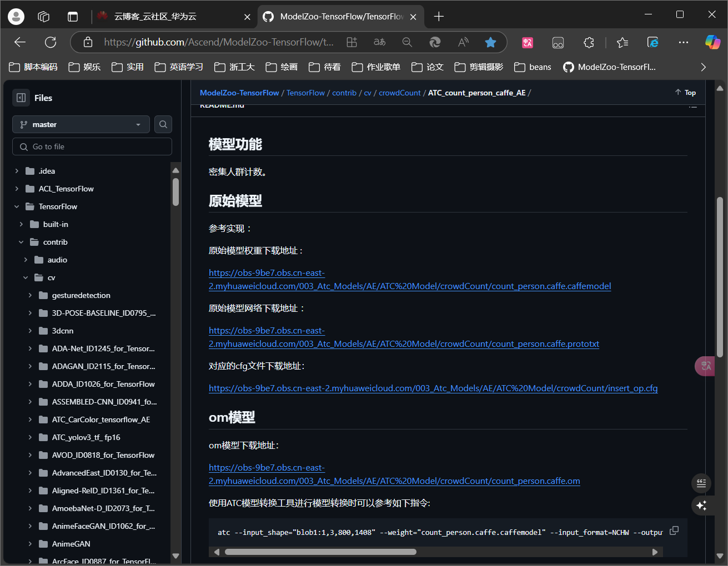View site information lock icon
728x566 pixels.
coord(88,42)
